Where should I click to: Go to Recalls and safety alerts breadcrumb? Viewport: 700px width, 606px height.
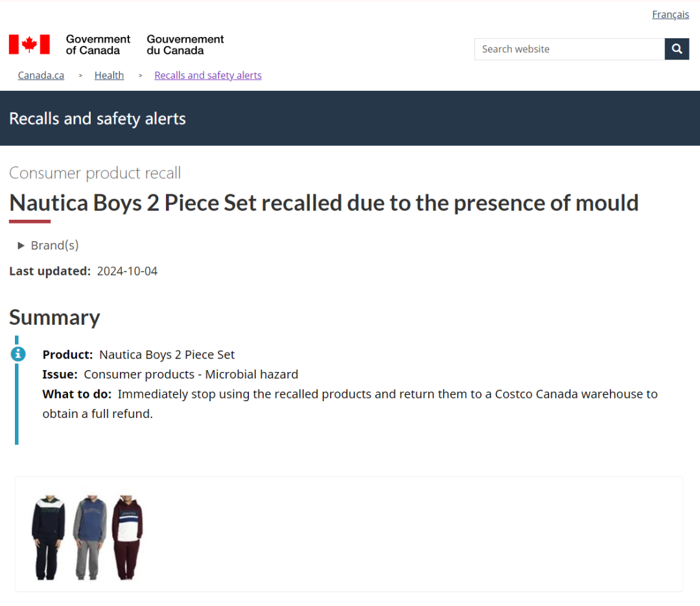click(x=208, y=75)
